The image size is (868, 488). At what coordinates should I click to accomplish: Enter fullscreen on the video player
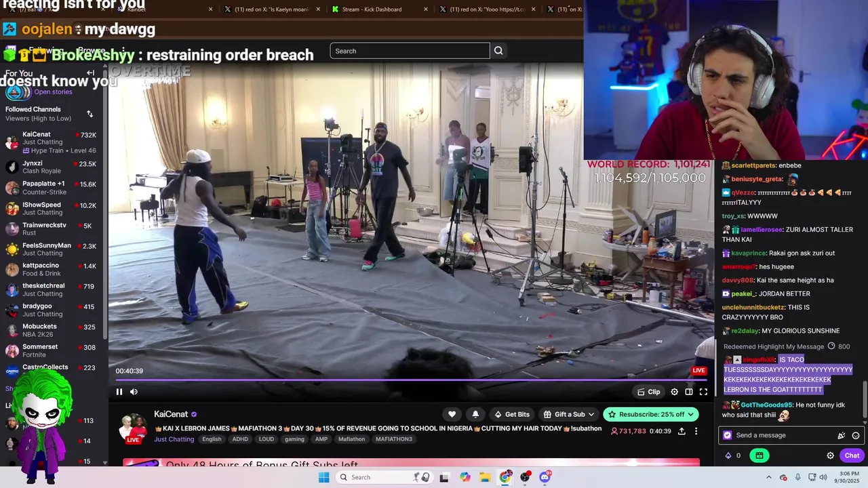pos(703,392)
